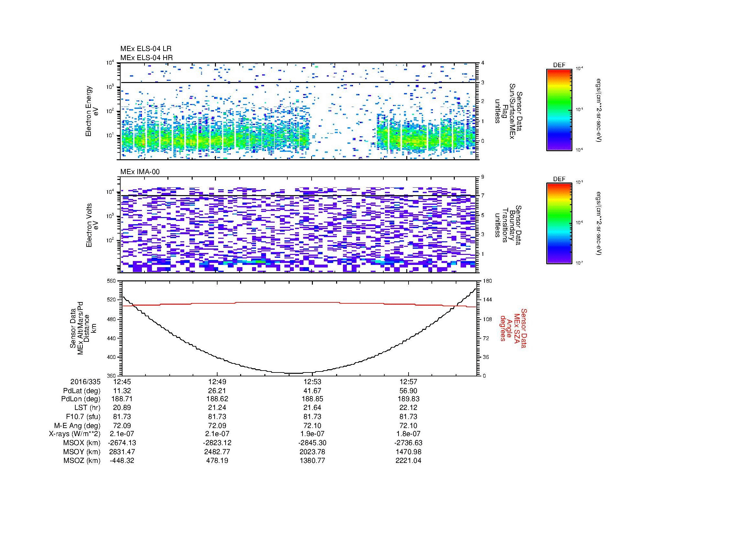Screen dimensions: 756x534
Task: Click the X-rays value 1.9e-07
Action: (312, 434)
